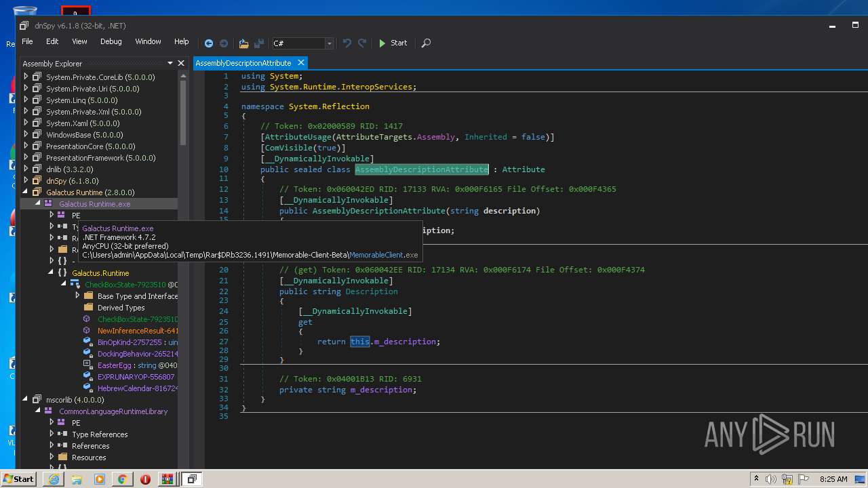Open the Help menu
Screen dimensions: 868x488
pyautogui.click(x=181, y=41)
